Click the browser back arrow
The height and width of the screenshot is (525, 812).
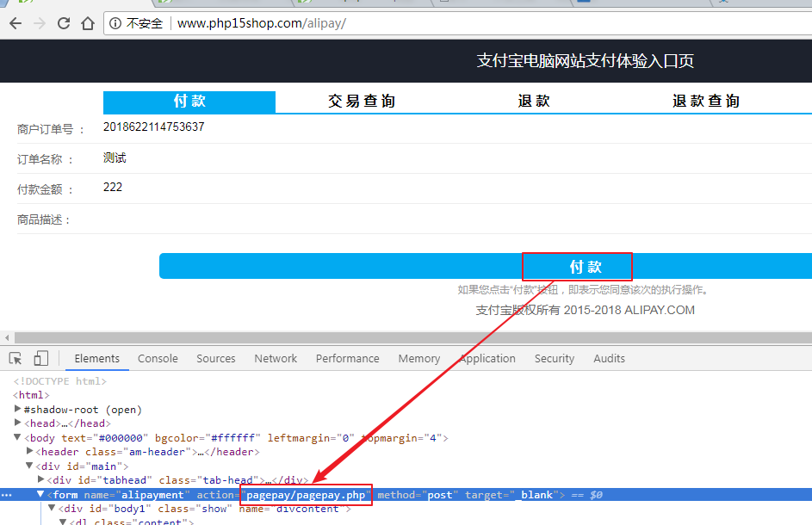coord(15,23)
